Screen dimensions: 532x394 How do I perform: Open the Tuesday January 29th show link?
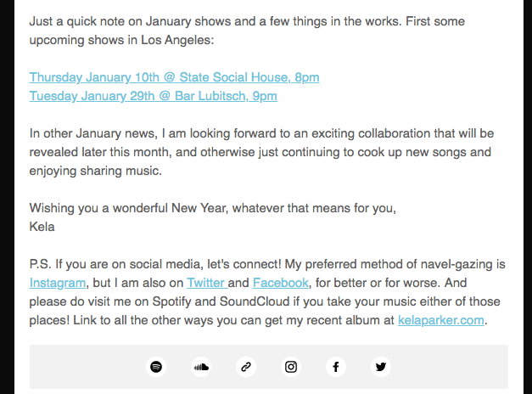click(153, 96)
